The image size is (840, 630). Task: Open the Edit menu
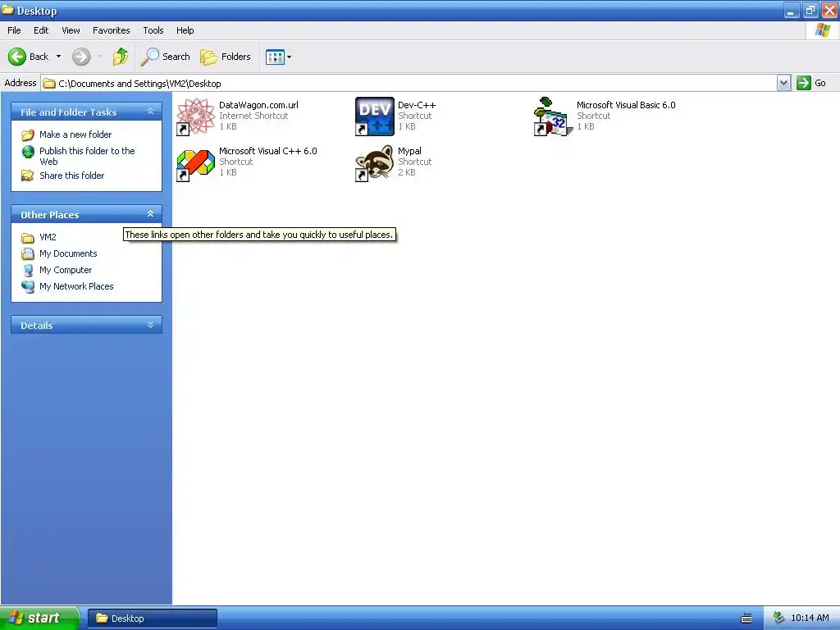click(x=41, y=30)
